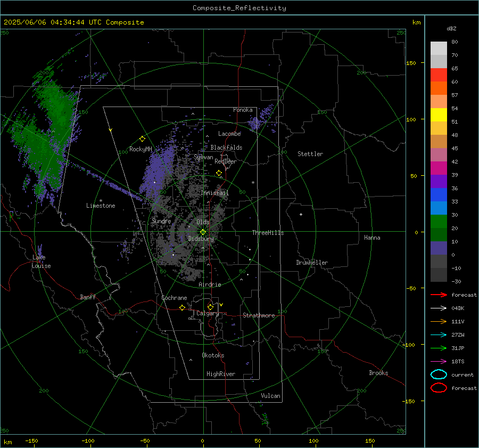Viewport: 479px width, 448px height.
Task: Click the Sundre city label
Action: point(161,221)
